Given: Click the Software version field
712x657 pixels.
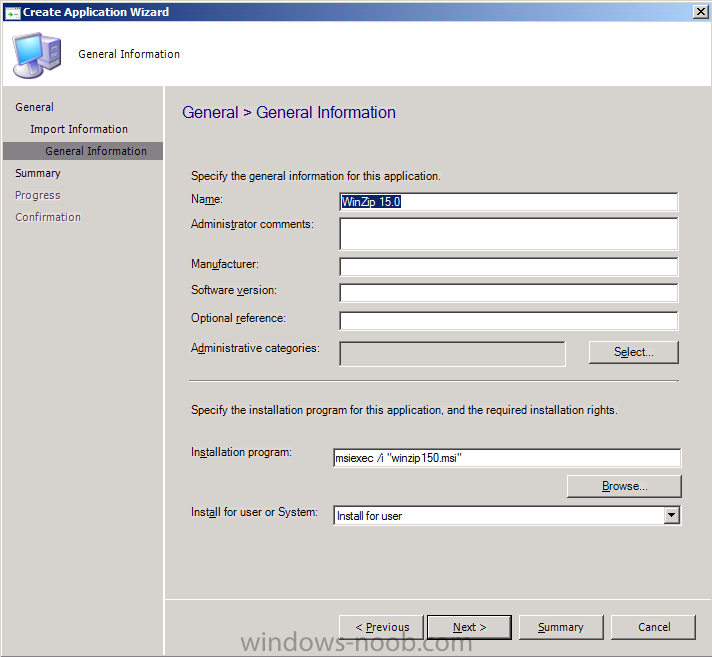Looking at the screenshot, I should pos(509,293).
